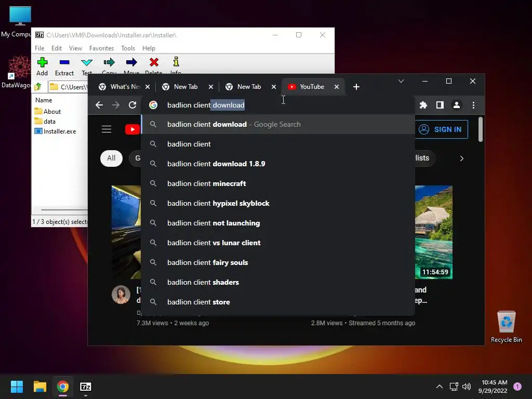This screenshot has width=532, height=399.
Task: Choose 'badlion client not launching' suggestion
Action: (x=278, y=223)
